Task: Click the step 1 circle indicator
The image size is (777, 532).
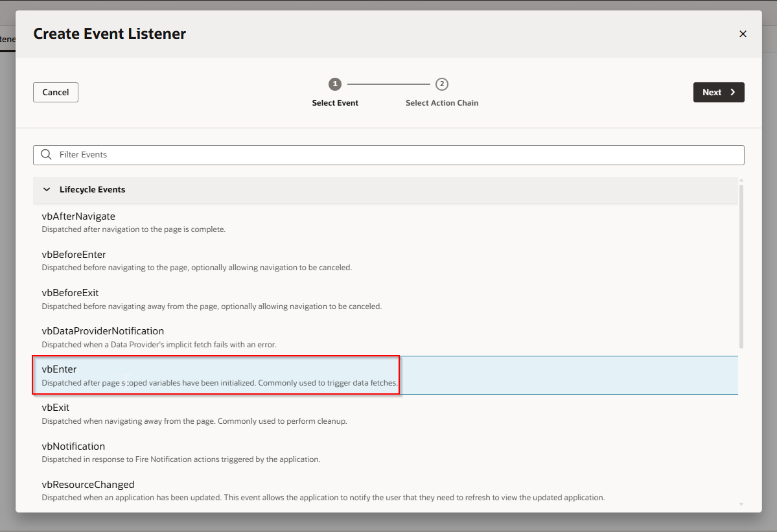Action: coord(335,84)
